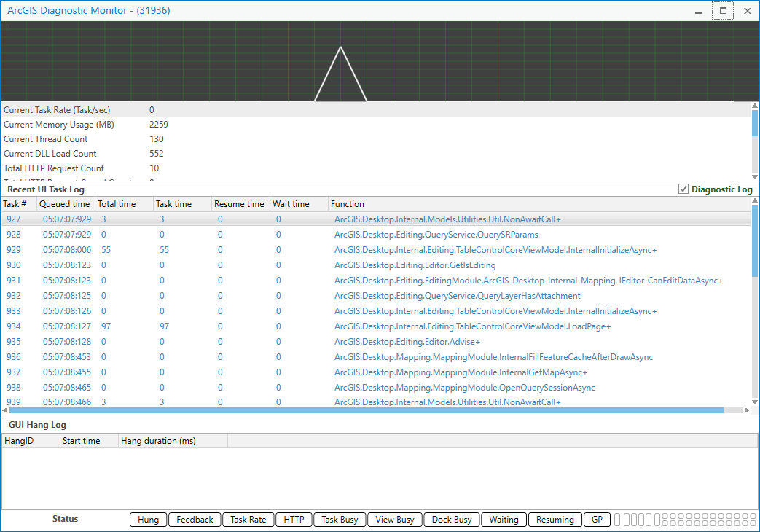Click the Dock Busy status button
This screenshot has width=760, height=532.
tap(450, 519)
